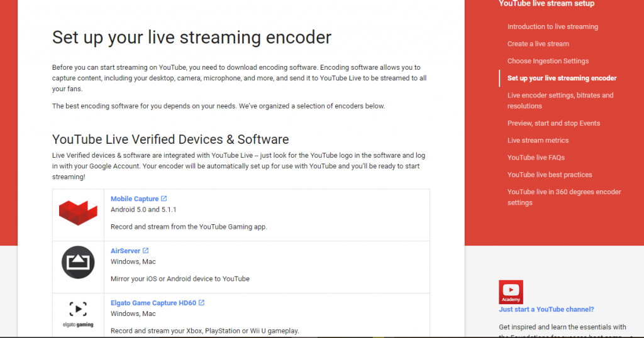Click the YouTube Gaming red logo
This screenshot has width=644, height=338.
[78, 212]
